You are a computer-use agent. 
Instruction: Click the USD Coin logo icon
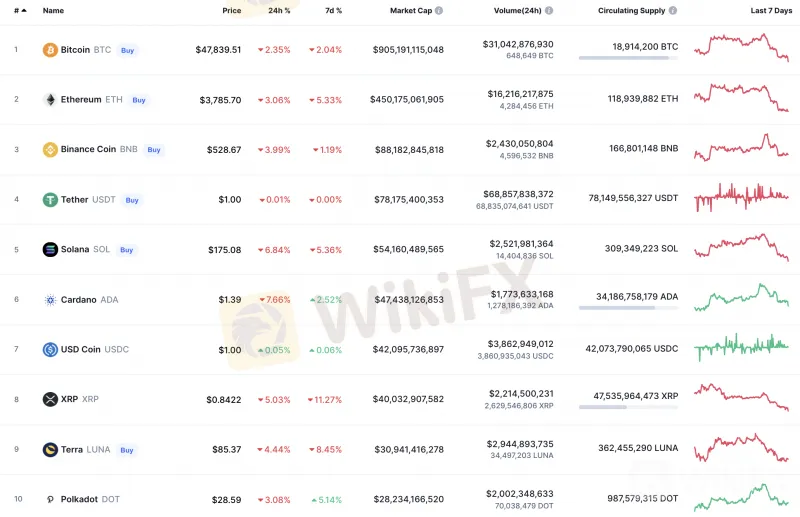50,350
